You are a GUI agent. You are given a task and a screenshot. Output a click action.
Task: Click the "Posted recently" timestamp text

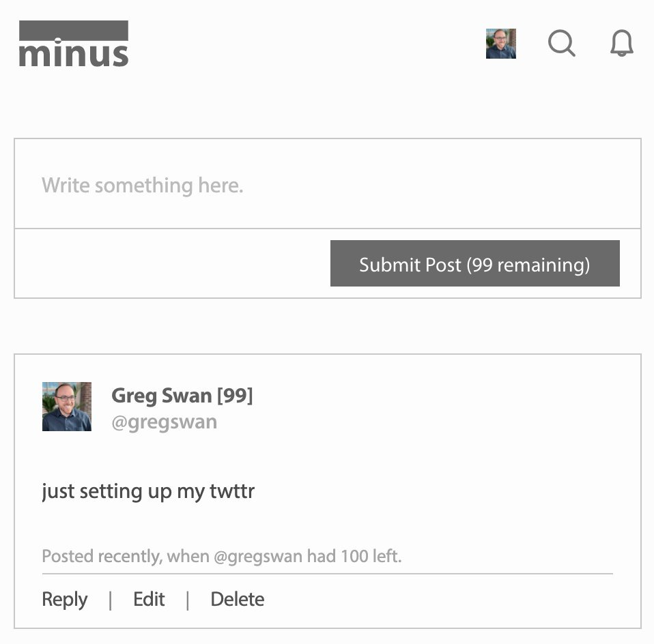(101, 556)
